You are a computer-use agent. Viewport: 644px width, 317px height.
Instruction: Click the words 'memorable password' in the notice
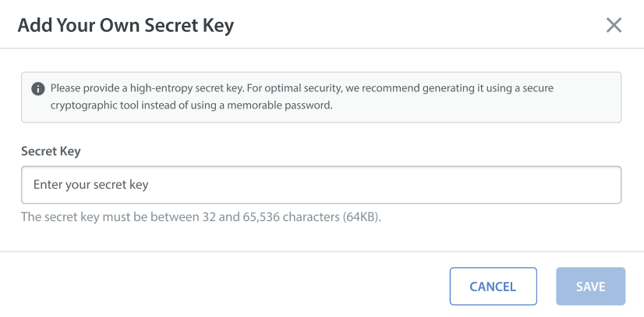pos(279,105)
